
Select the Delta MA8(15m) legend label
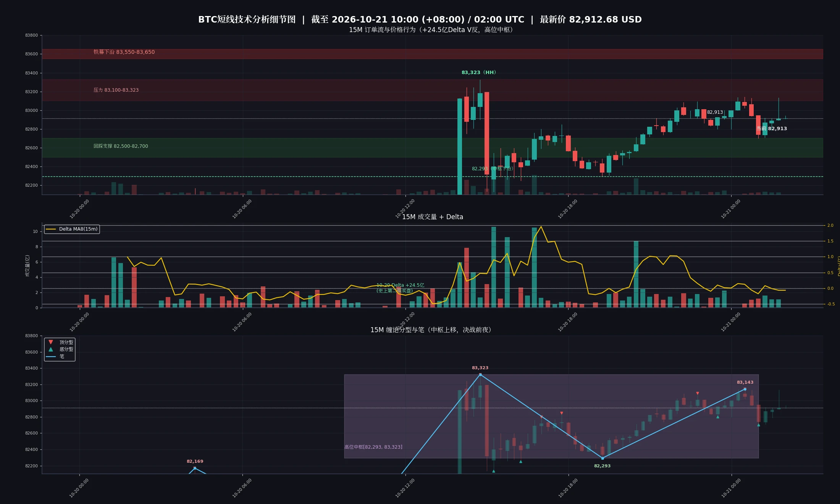pyautogui.click(x=78, y=229)
